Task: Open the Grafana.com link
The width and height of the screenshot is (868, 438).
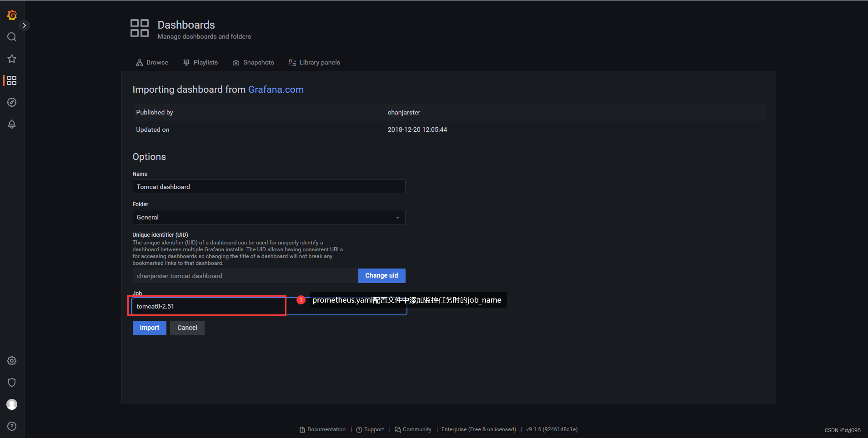Action: 276,90
